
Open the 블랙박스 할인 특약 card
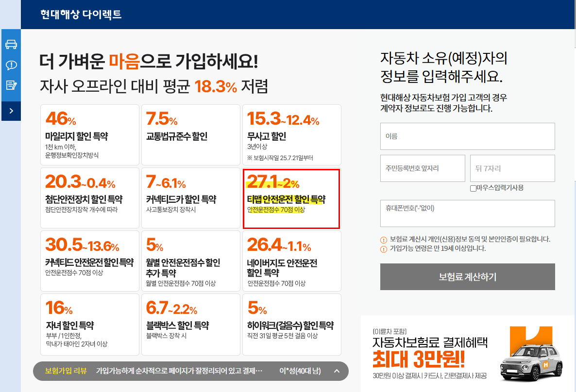click(x=191, y=325)
